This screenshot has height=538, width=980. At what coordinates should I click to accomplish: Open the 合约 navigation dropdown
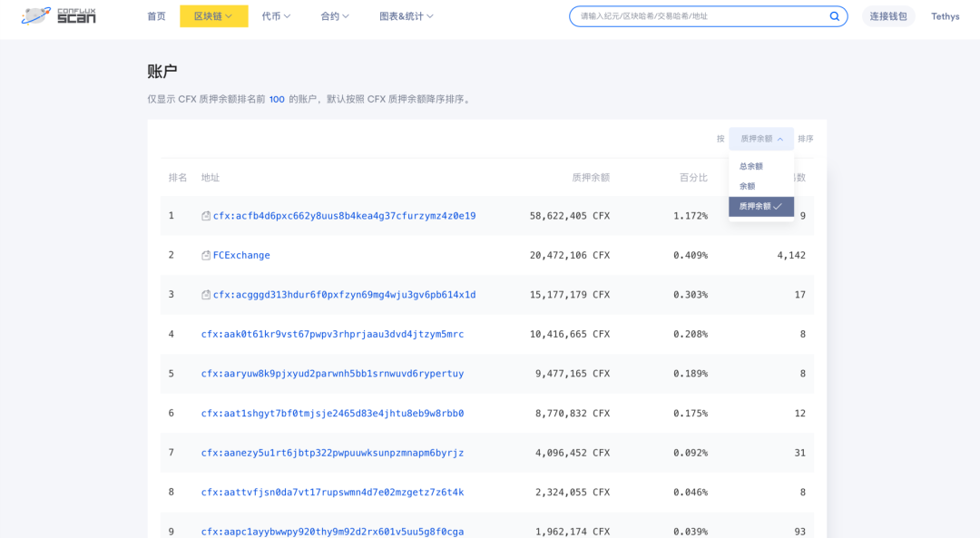(x=334, y=16)
